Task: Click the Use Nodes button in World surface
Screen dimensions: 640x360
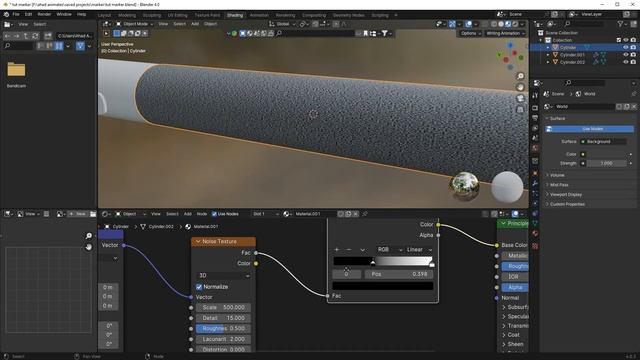Action: tap(590, 129)
